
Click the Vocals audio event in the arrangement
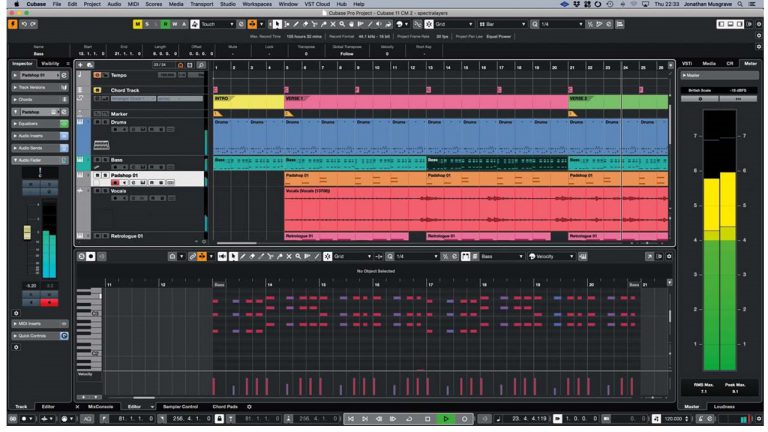click(476, 209)
